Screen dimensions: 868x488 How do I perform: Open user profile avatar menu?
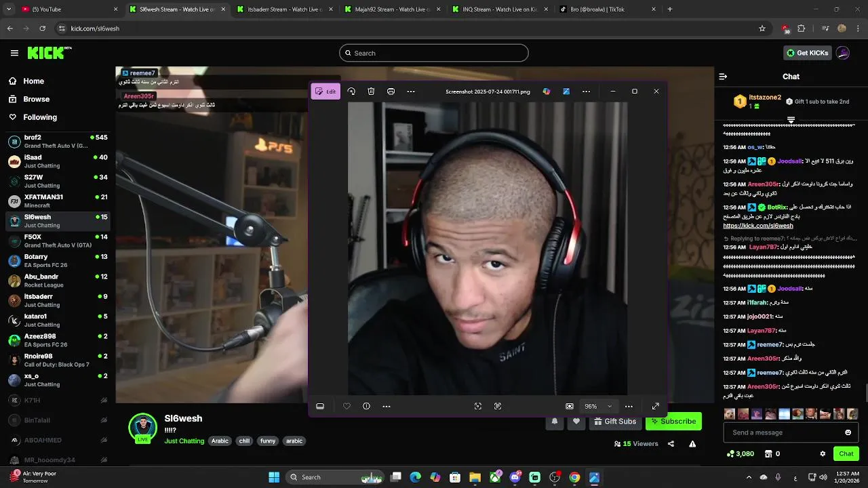point(843,53)
